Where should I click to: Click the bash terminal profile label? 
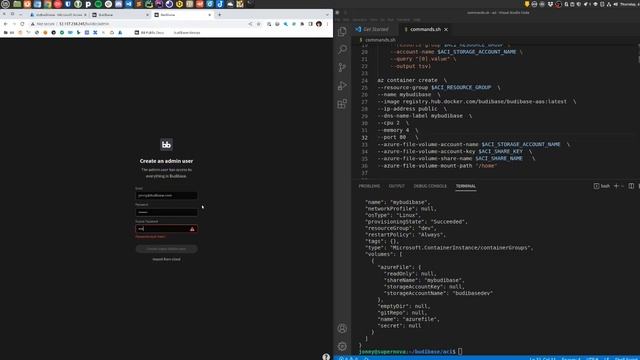(602, 186)
